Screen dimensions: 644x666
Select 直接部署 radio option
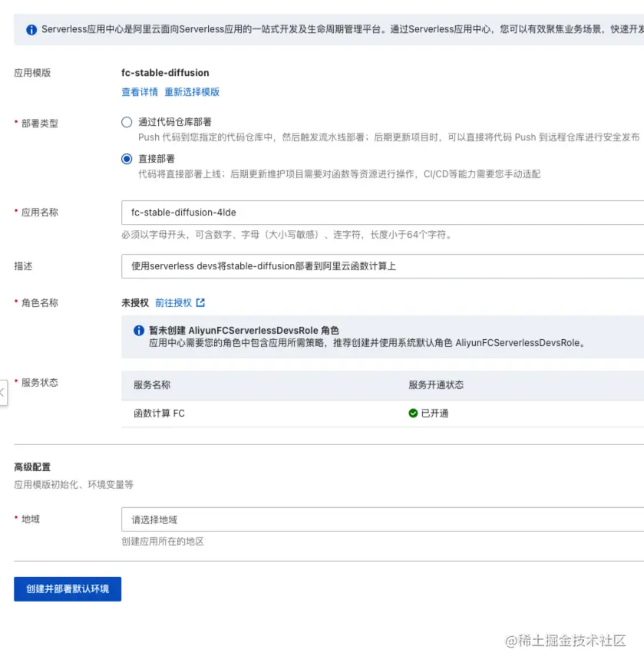coord(127,159)
